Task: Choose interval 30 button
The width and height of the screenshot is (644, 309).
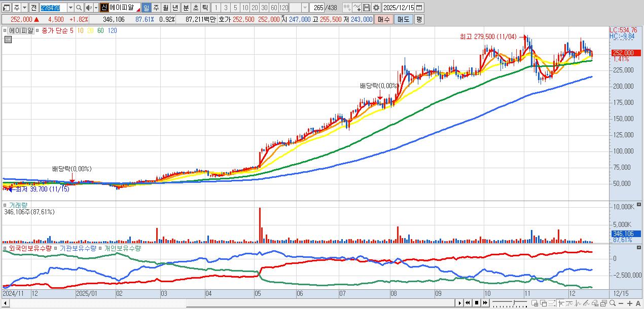Action: coord(264,8)
